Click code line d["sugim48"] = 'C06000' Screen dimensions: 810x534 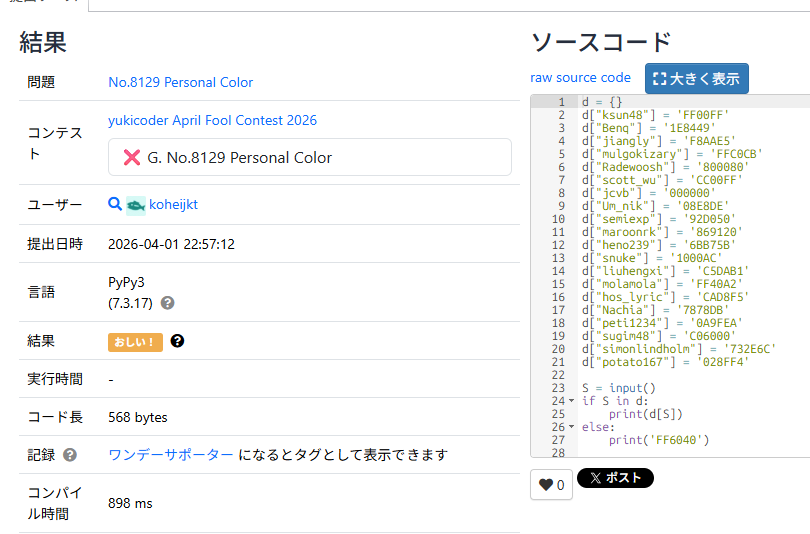[659, 336]
